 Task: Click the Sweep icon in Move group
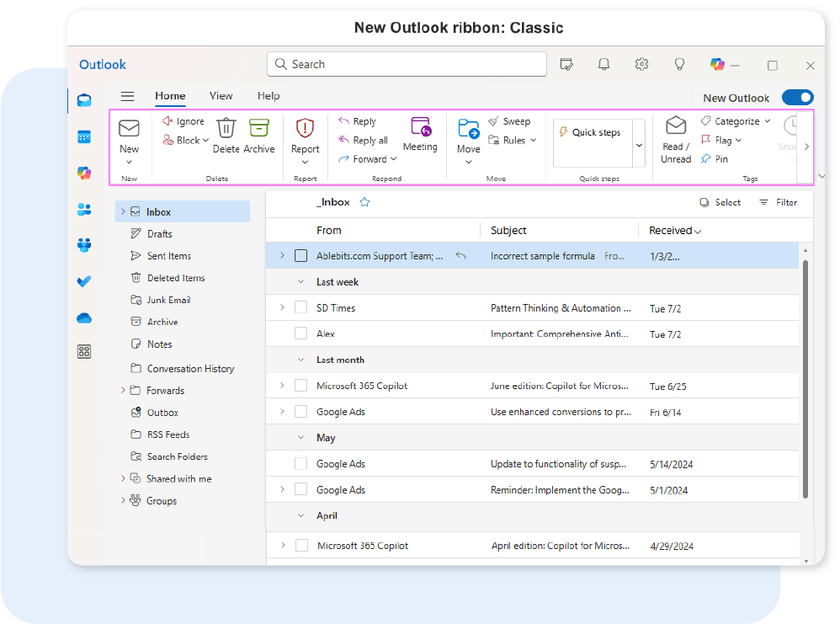tap(494, 121)
